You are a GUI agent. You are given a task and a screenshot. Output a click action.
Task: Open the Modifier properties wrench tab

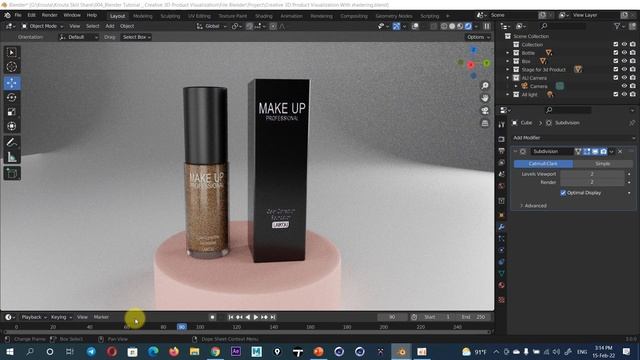502,227
